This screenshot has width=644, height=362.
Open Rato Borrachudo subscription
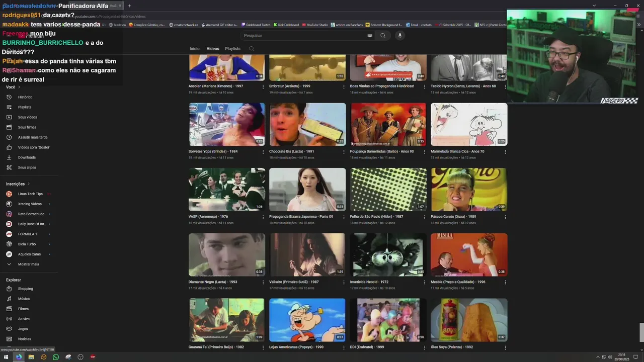point(31,214)
